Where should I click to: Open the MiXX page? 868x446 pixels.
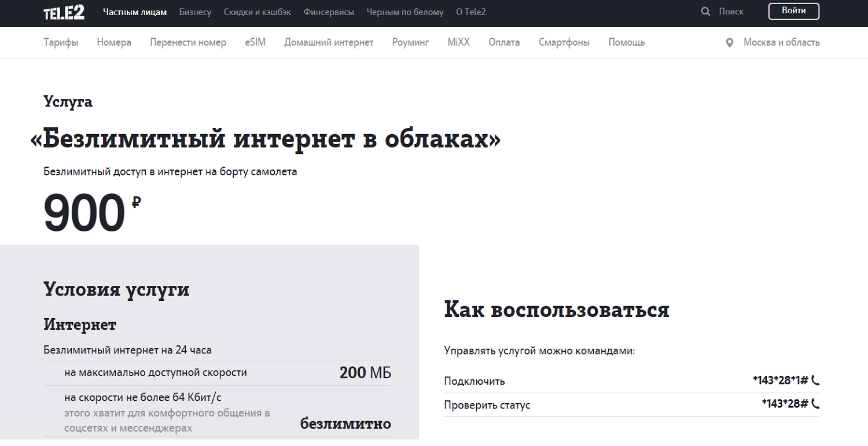(x=459, y=42)
